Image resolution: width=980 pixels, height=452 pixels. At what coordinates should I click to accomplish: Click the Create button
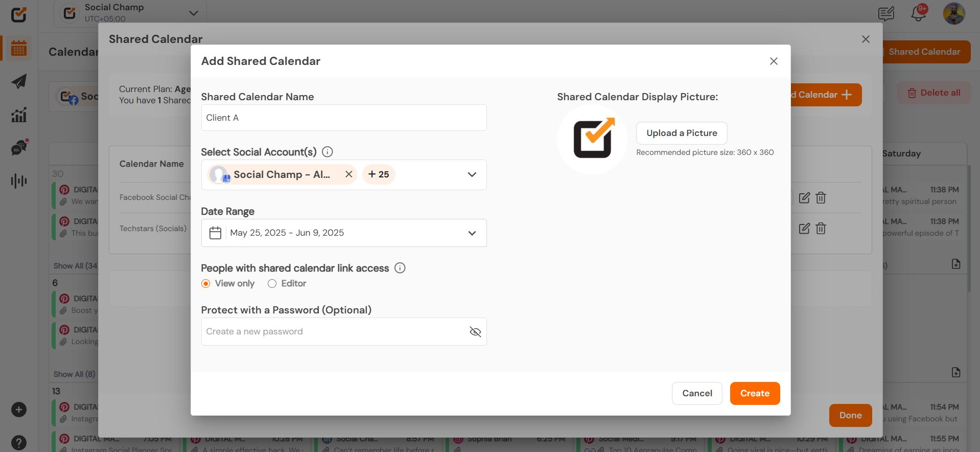pos(755,393)
